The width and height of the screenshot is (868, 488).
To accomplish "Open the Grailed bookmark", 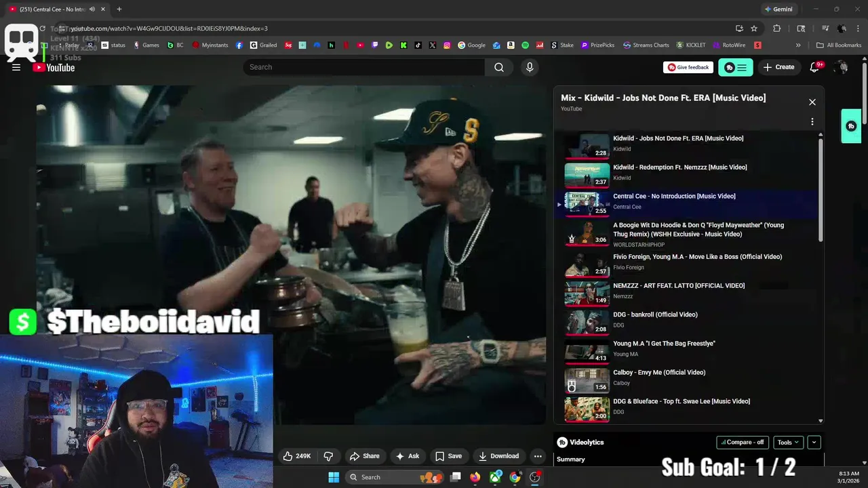I will coord(264,45).
